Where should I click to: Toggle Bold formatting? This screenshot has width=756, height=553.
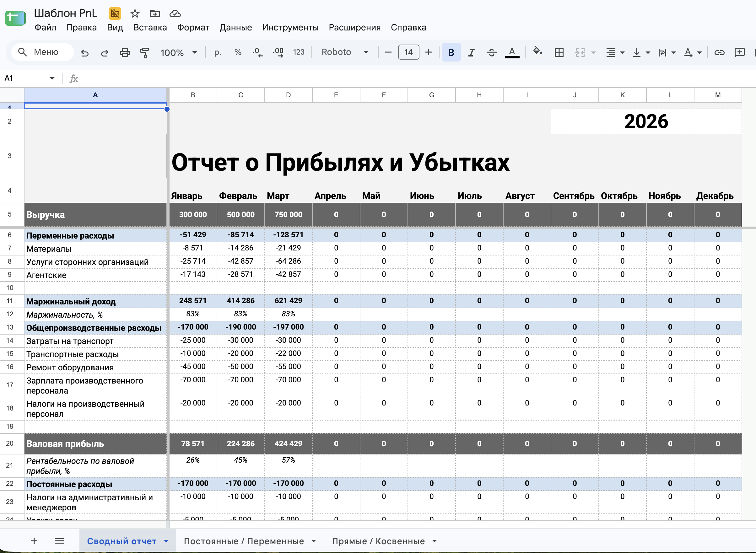(451, 52)
